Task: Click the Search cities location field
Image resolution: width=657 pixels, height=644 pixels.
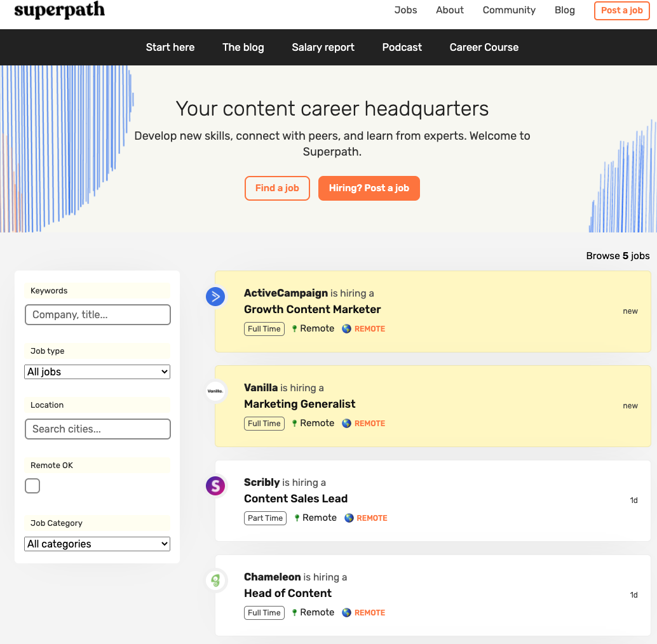Action: coord(98,429)
